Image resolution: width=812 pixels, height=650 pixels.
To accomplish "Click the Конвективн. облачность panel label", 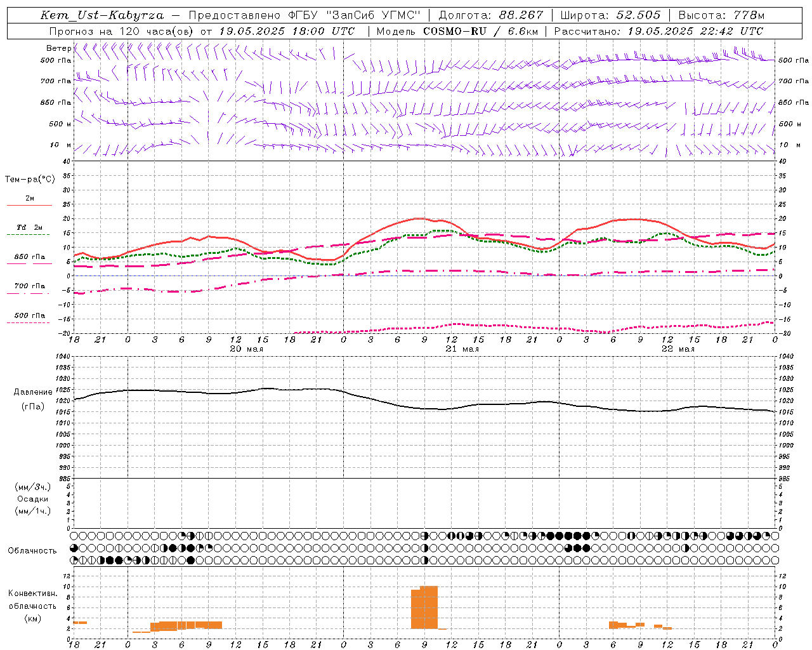I will click(x=32, y=600).
